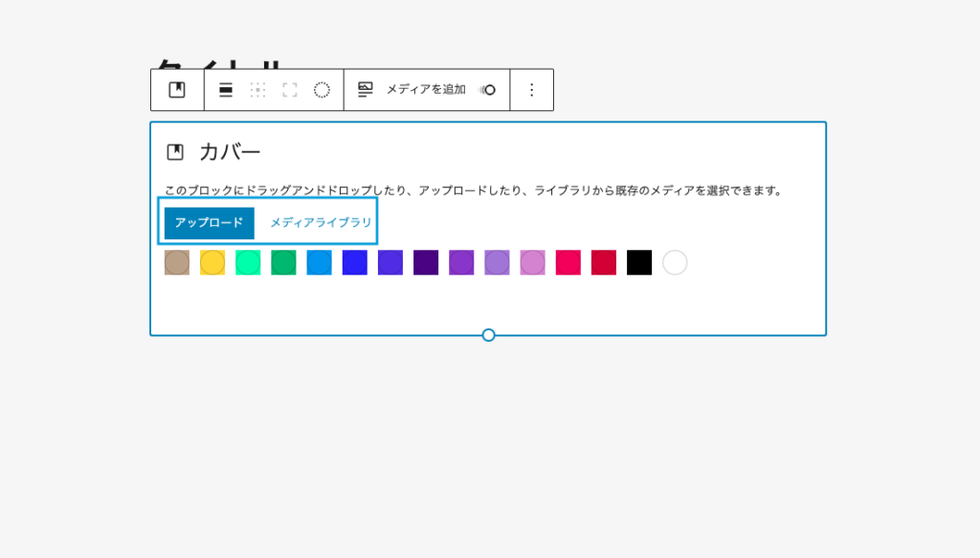Image resolution: width=980 pixels, height=558 pixels.
Task: Choose the black color swatch
Action: pos(639,262)
